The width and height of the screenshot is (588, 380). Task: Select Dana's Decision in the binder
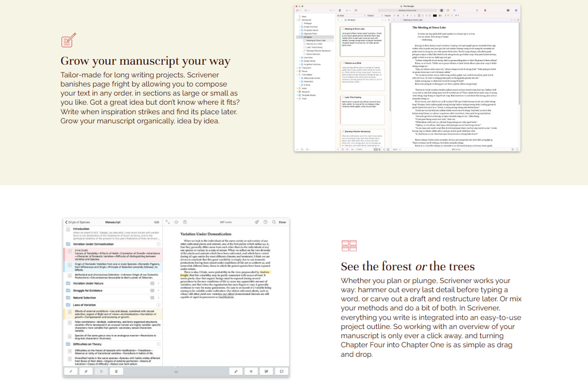(x=313, y=54)
